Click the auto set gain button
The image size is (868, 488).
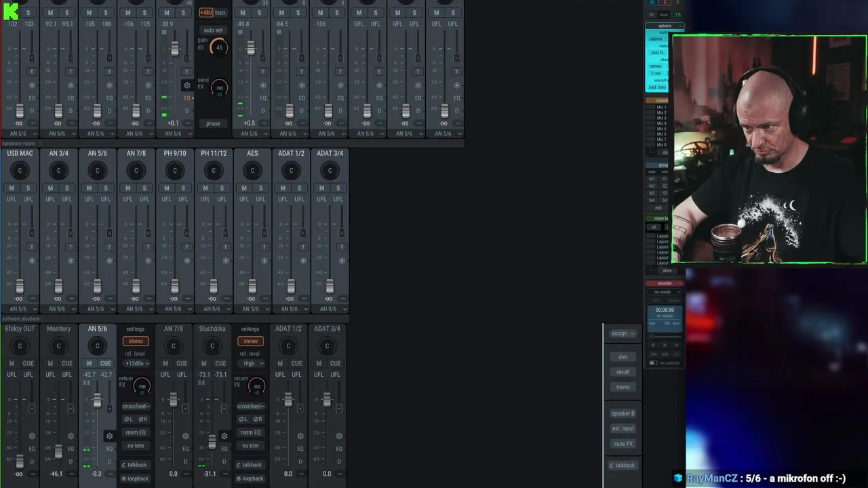214,30
